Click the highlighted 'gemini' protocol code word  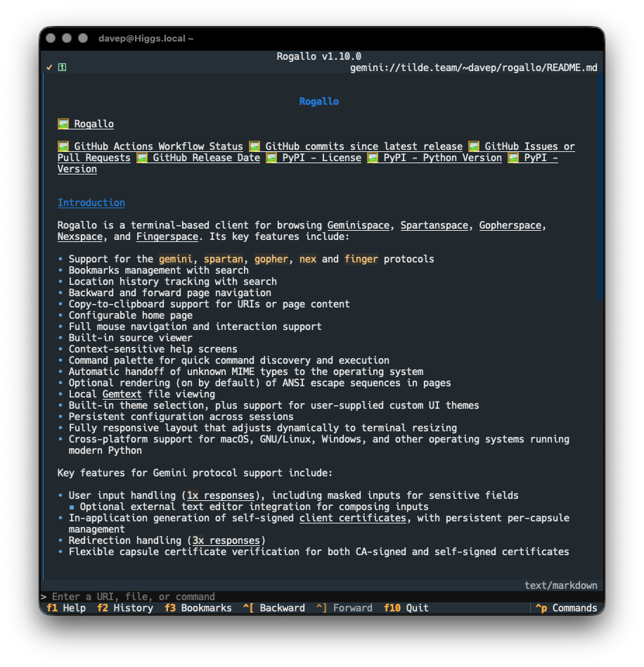tap(176, 259)
